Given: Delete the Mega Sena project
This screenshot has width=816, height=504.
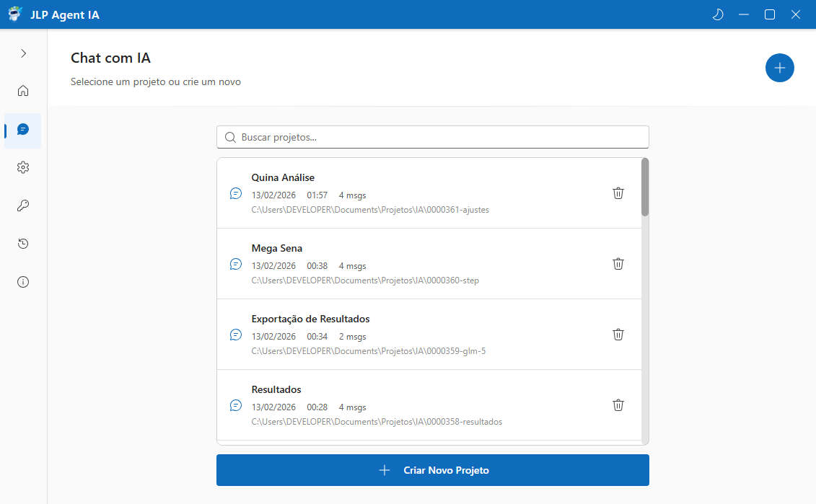Looking at the screenshot, I should click(618, 264).
